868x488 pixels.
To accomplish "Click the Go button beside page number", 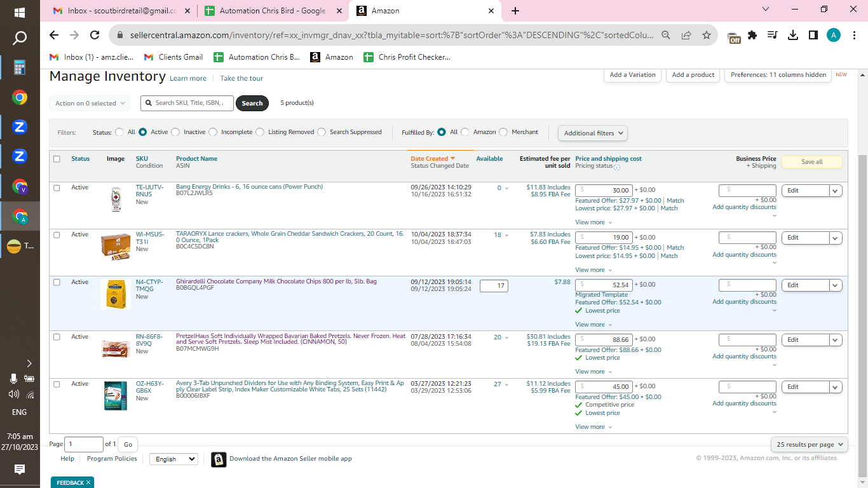I will 128,445.
